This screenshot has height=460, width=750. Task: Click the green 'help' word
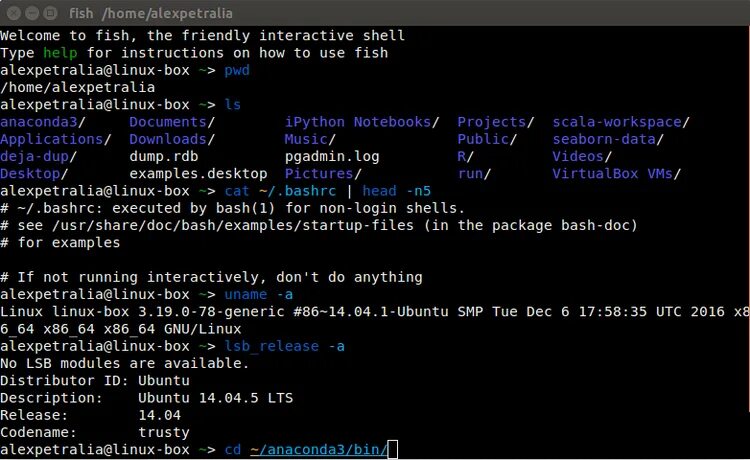[x=60, y=53]
